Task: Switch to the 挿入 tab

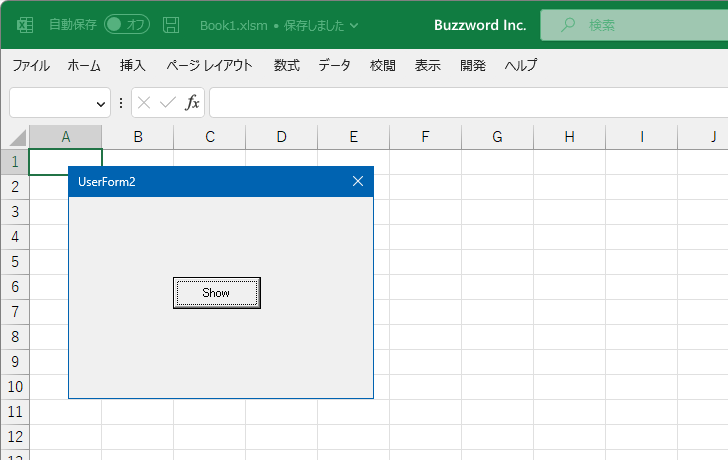Action: tap(132, 65)
